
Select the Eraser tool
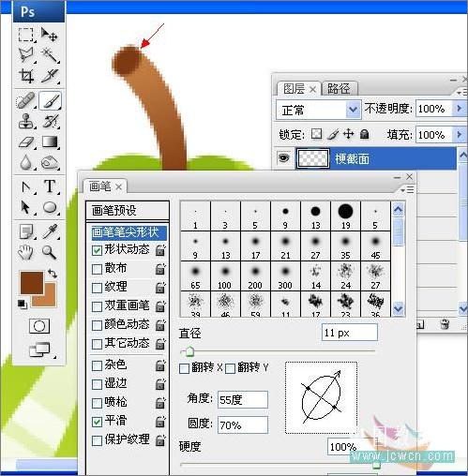(x=26, y=142)
